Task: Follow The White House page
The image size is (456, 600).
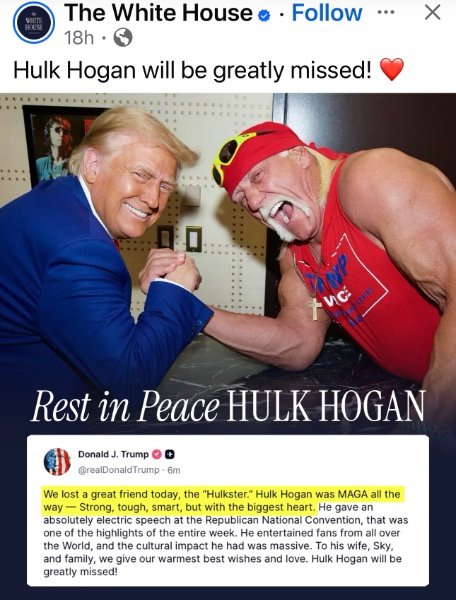Action: [327, 13]
